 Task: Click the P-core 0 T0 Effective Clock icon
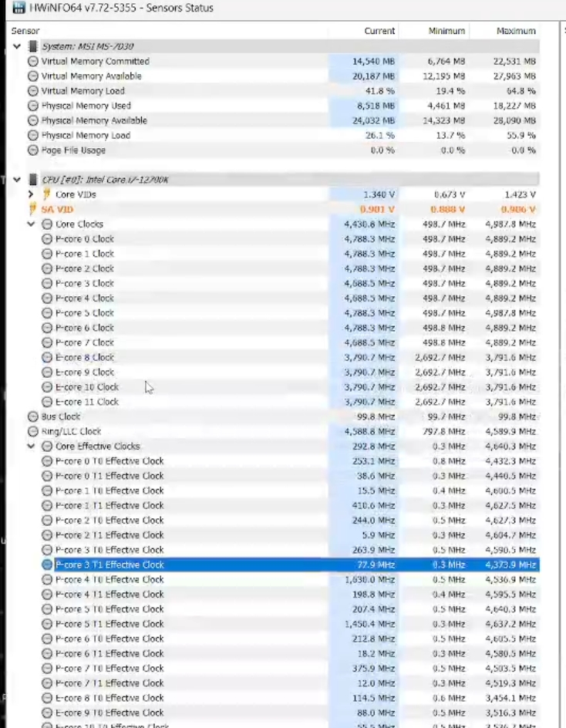coord(47,461)
